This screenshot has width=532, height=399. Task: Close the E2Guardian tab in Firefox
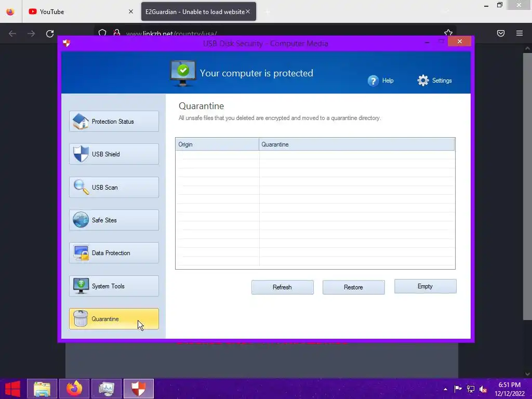(x=248, y=12)
